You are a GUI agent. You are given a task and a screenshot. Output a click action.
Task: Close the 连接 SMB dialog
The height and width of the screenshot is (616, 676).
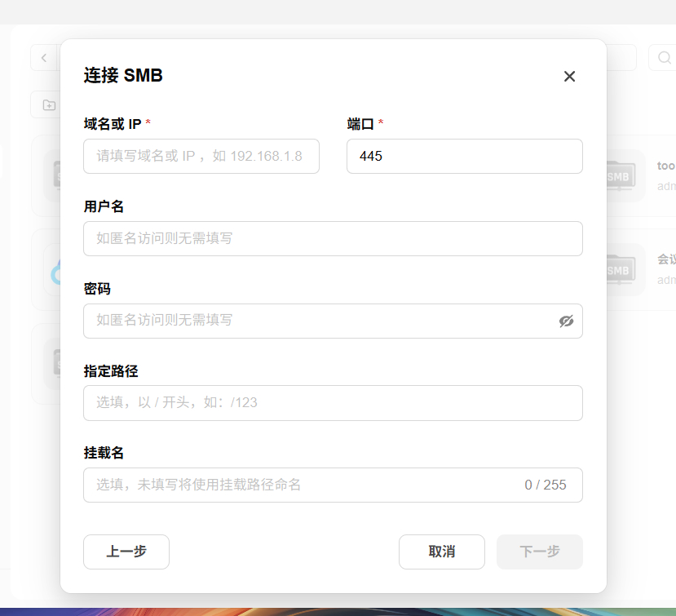tap(569, 77)
